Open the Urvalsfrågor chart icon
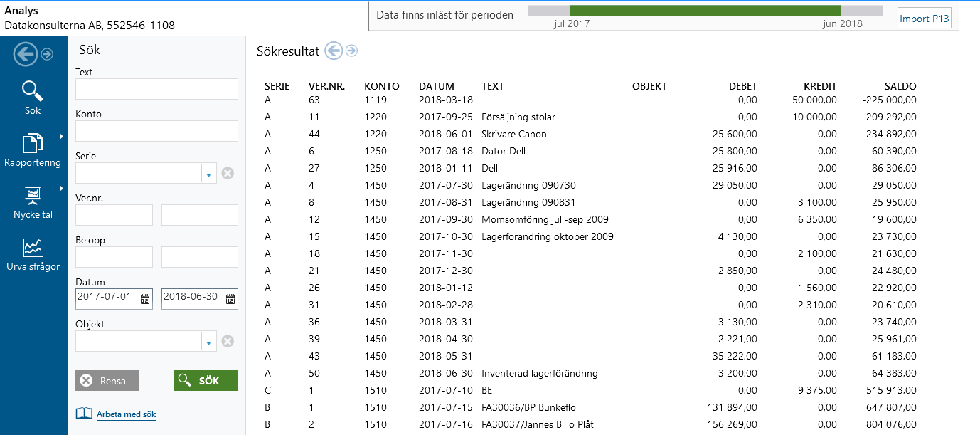 coord(33,247)
